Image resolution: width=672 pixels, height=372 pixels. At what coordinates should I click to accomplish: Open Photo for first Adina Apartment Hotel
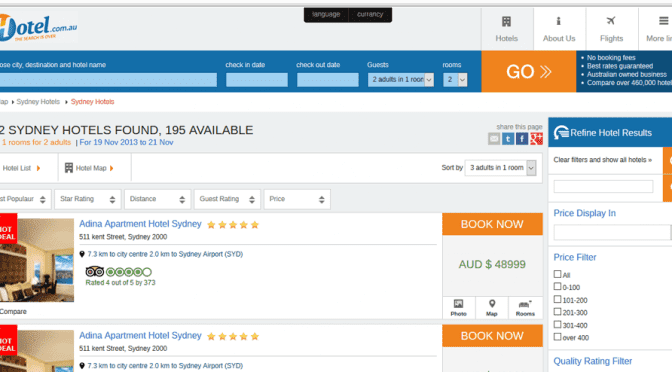tap(458, 307)
